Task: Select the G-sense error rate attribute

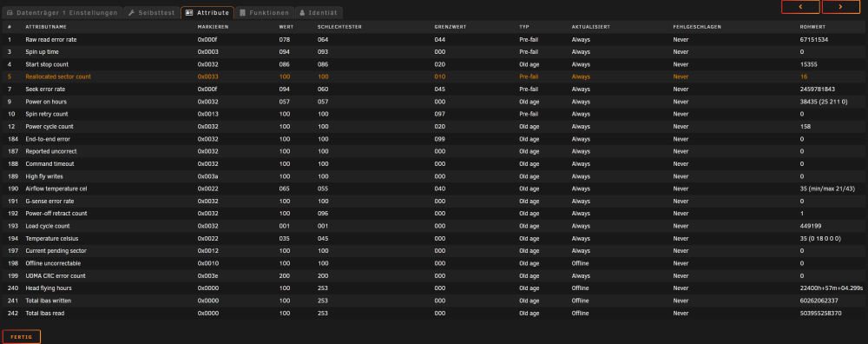Action: click(49, 201)
